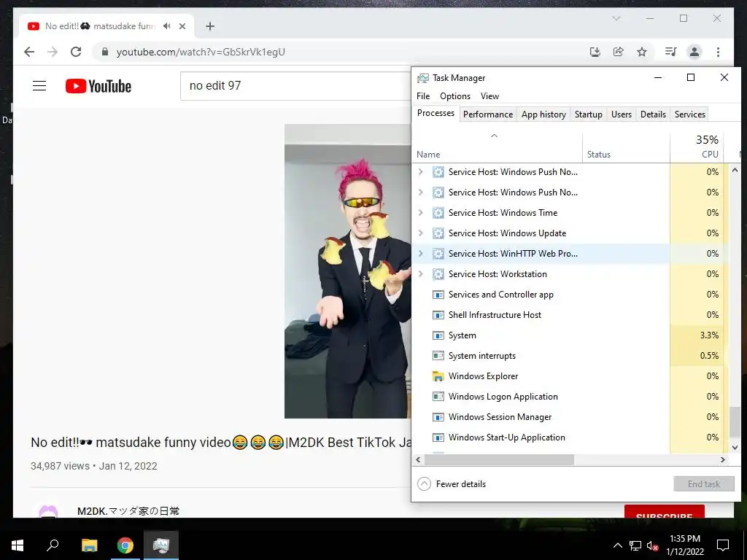The image size is (747, 560).
Task: Open the File menu in Task Manager
Action: (x=423, y=96)
